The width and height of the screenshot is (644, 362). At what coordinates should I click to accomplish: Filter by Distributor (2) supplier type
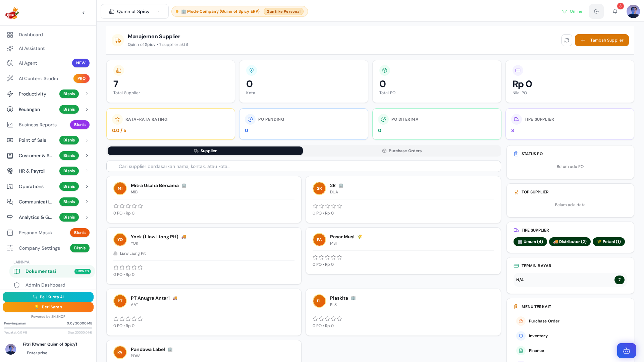pos(570,242)
